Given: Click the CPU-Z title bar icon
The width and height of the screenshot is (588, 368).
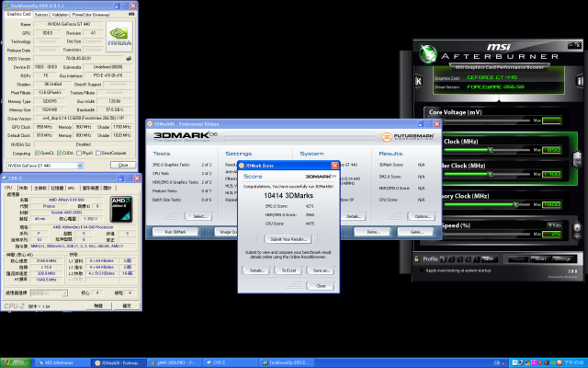Looking at the screenshot, I should 5,178.
